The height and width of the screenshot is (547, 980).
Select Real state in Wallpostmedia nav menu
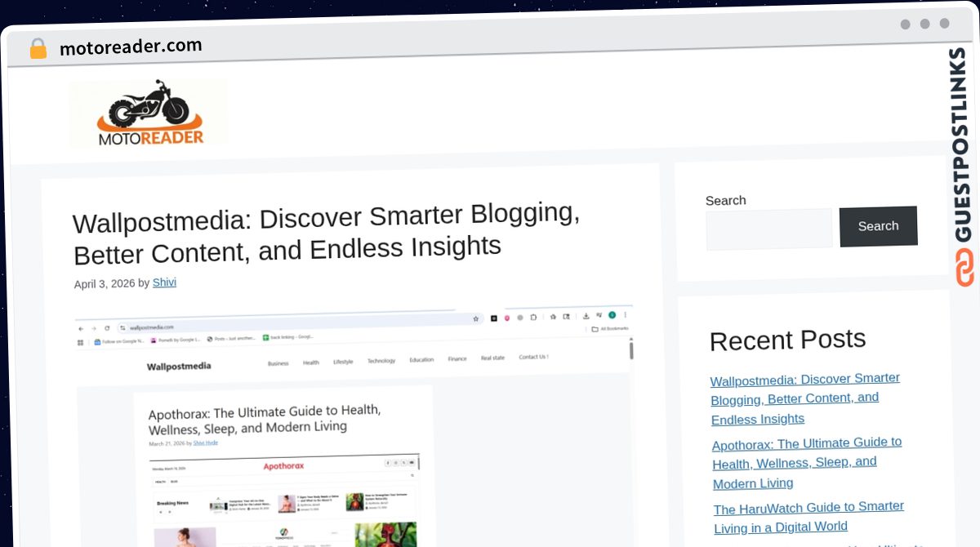click(492, 358)
